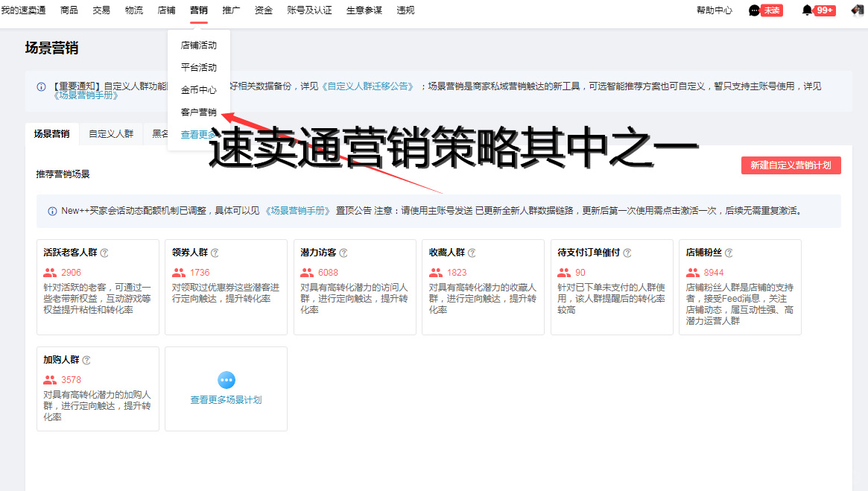Open the 潜力访客 scenario card
The image size is (868, 491).
355,288
